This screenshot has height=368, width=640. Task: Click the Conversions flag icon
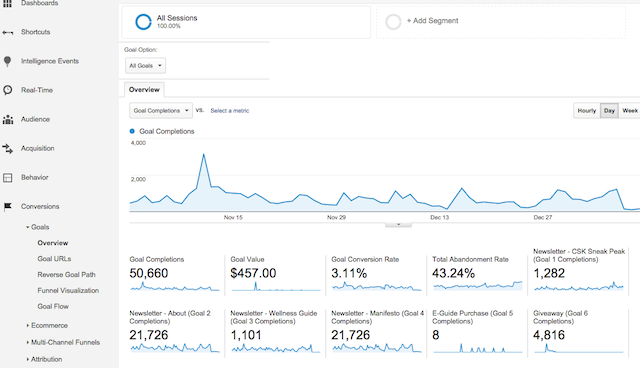click(7, 207)
